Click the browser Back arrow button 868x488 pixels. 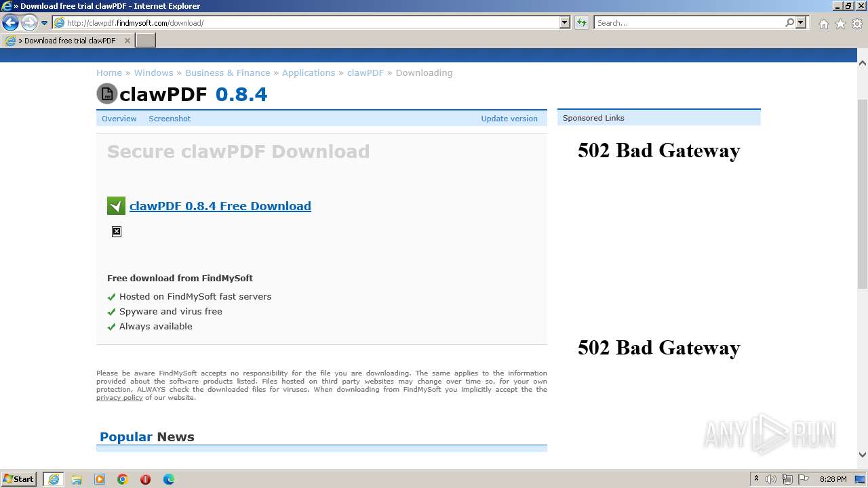click(10, 22)
